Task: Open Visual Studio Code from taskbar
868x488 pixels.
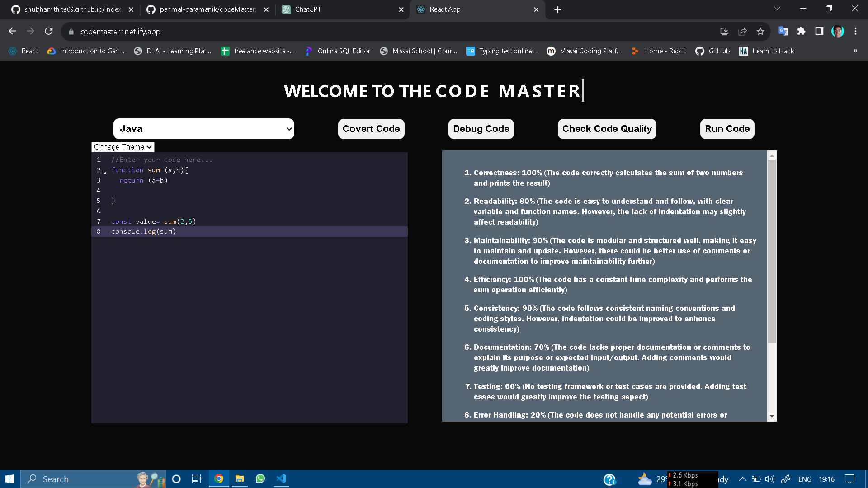Action: (x=281, y=479)
